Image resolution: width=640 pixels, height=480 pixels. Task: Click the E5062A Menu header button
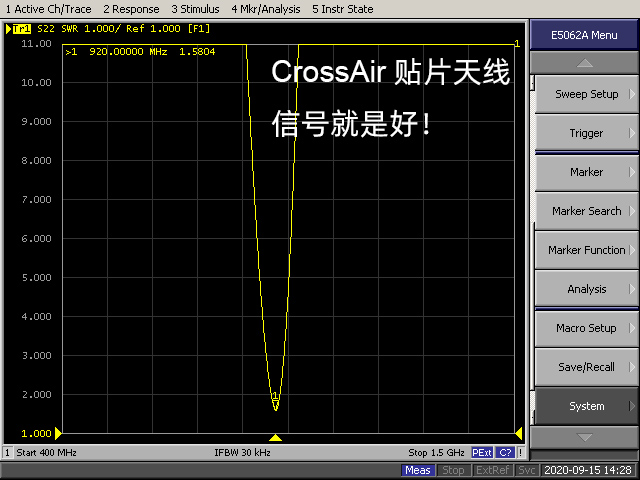584,35
